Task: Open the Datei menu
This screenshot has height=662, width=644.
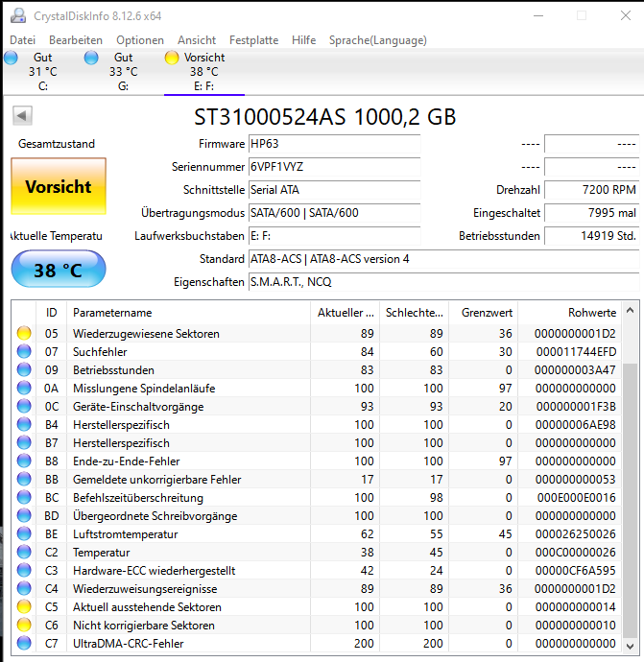Action: (x=22, y=40)
